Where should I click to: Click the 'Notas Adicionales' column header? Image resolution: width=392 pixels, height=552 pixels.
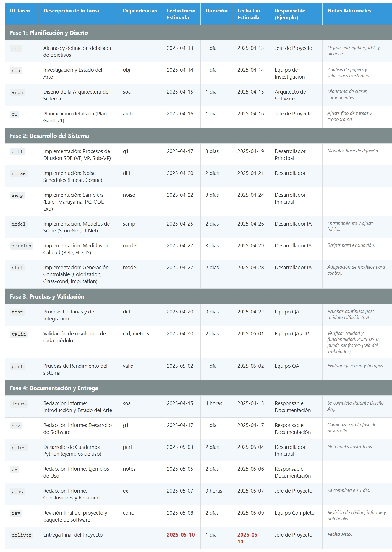(349, 11)
